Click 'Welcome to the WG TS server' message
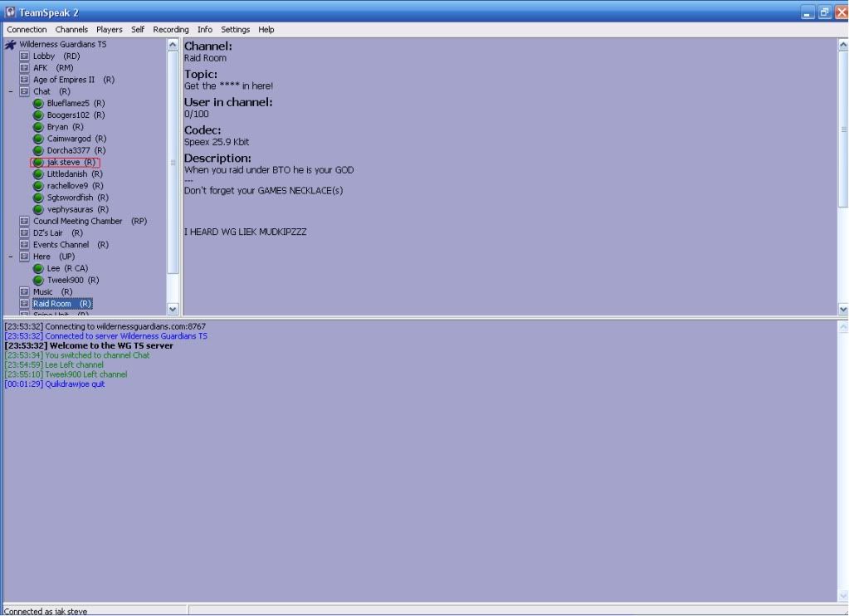849x616 pixels. tap(89, 345)
